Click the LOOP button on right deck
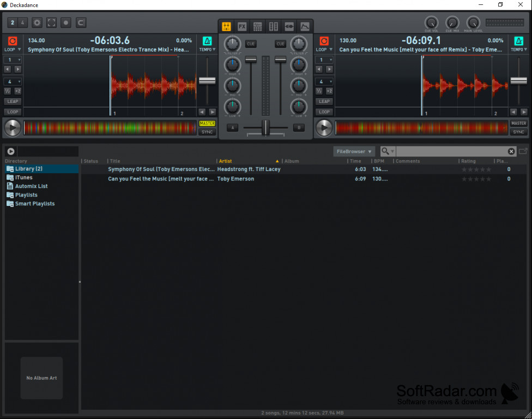532x419 pixels. tap(324, 112)
